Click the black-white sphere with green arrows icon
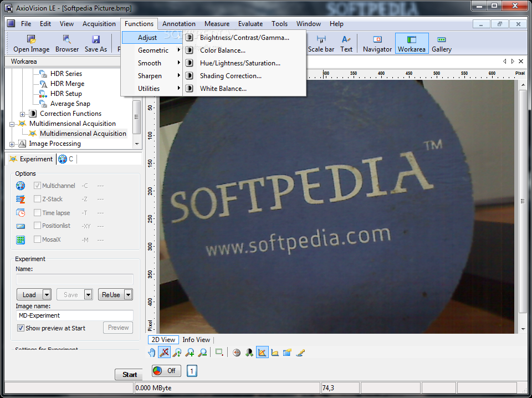Screen dimensions: 532x398 pos(249,353)
